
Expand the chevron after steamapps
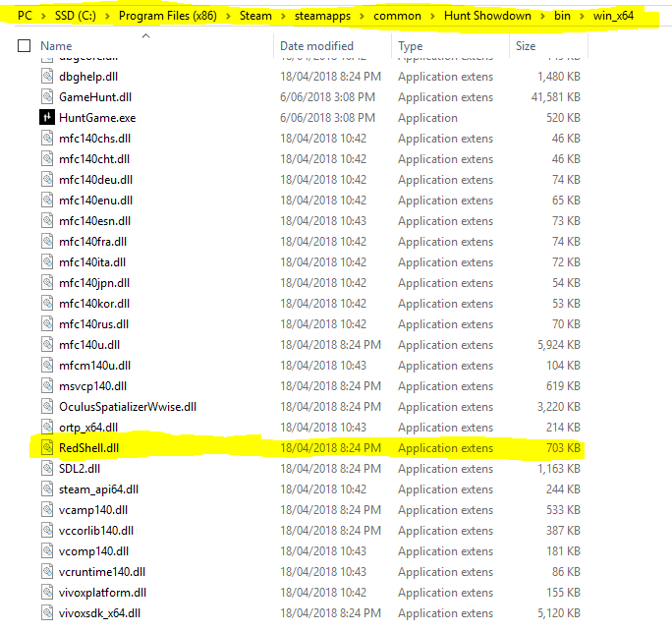pyautogui.click(x=363, y=17)
